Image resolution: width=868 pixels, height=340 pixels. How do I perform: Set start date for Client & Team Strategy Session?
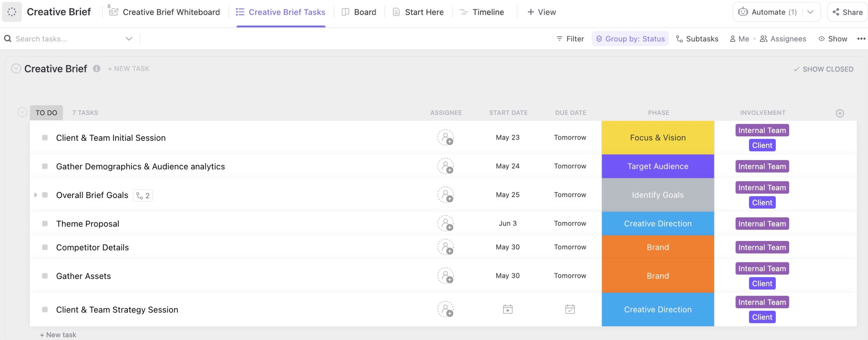pos(508,309)
